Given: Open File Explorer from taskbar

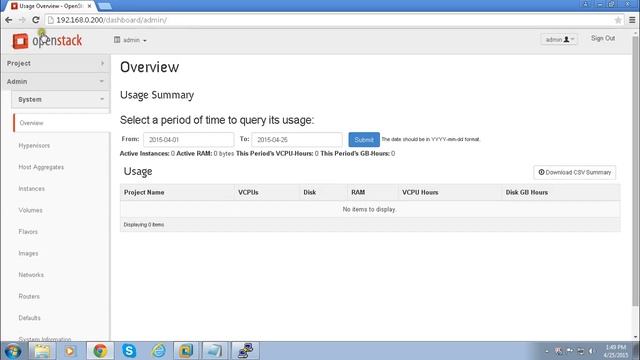Looking at the screenshot, I should [x=42, y=351].
